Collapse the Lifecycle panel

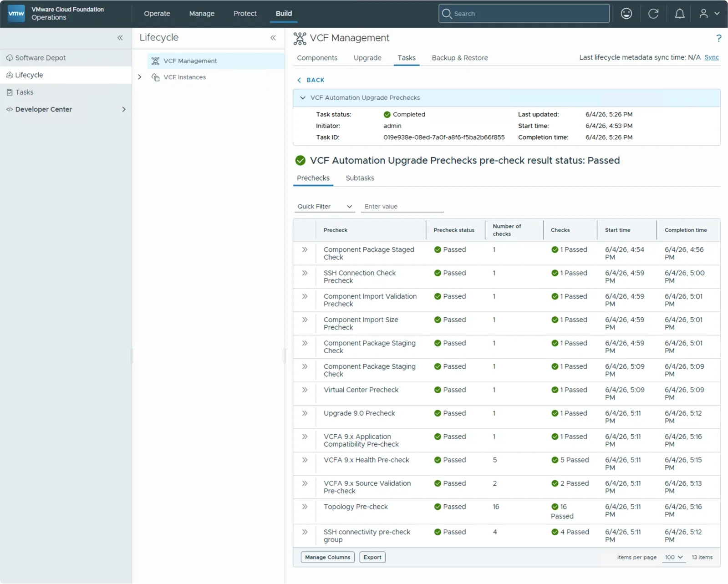tap(273, 38)
